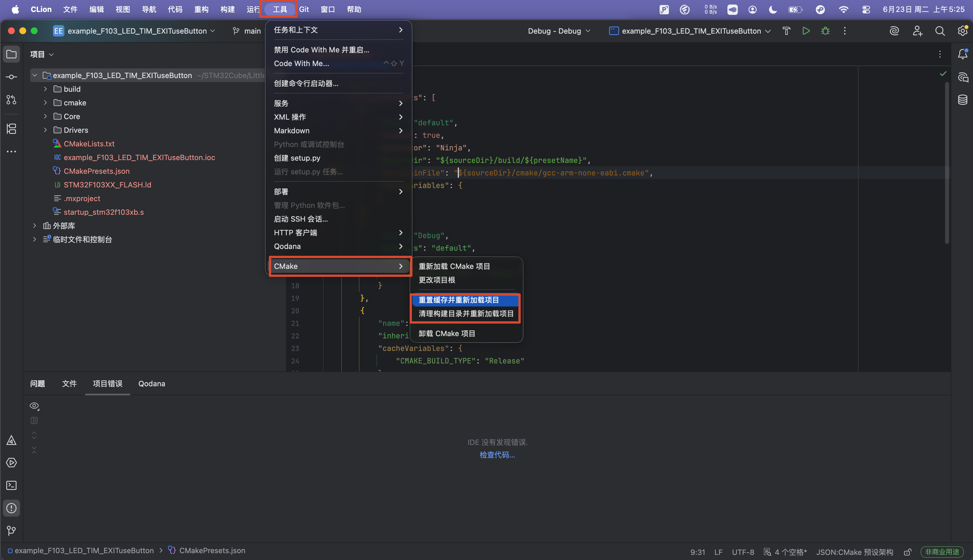Select STM32F103XX_FLASH.ld in project tree
The image size is (973, 560).
click(107, 185)
